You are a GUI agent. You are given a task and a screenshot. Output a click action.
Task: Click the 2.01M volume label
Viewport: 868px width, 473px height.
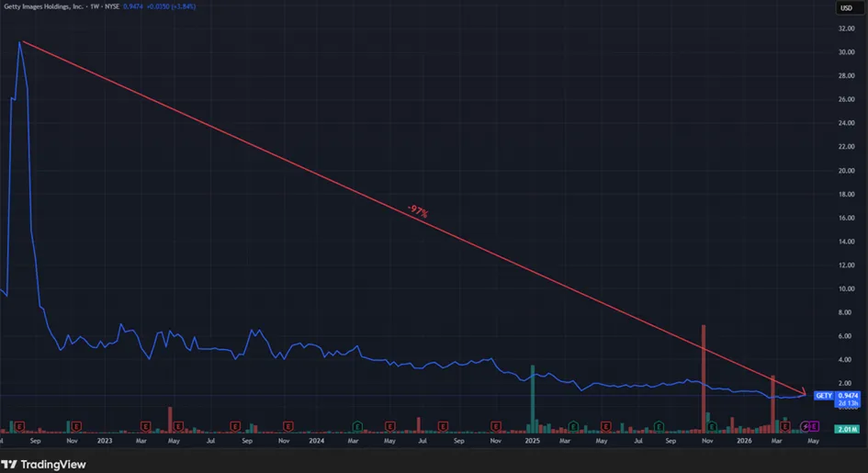(848, 429)
